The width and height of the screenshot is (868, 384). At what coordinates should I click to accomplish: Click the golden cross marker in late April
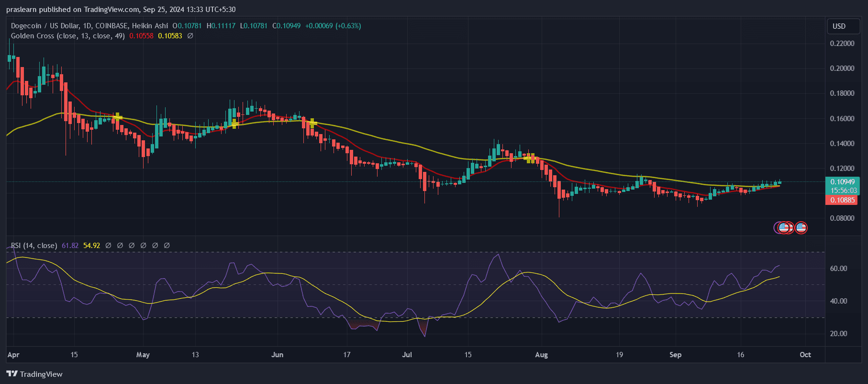pos(117,117)
